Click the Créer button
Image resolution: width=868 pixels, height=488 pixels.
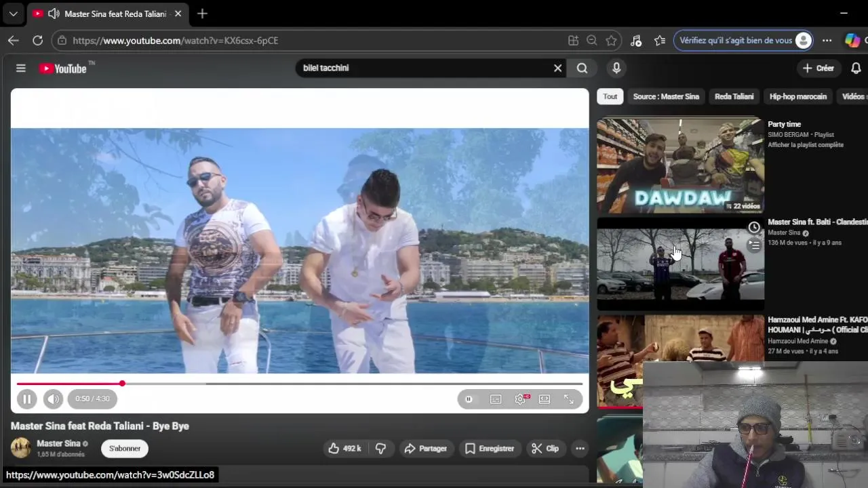(x=818, y=68)
